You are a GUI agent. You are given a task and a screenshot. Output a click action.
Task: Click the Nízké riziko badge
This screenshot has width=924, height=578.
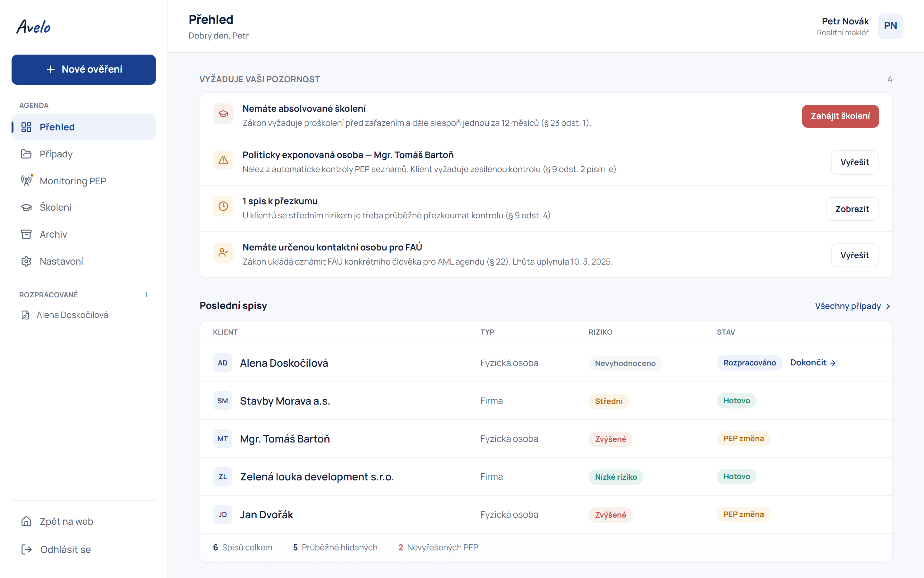pyautogui.click(x=616, y=477)
